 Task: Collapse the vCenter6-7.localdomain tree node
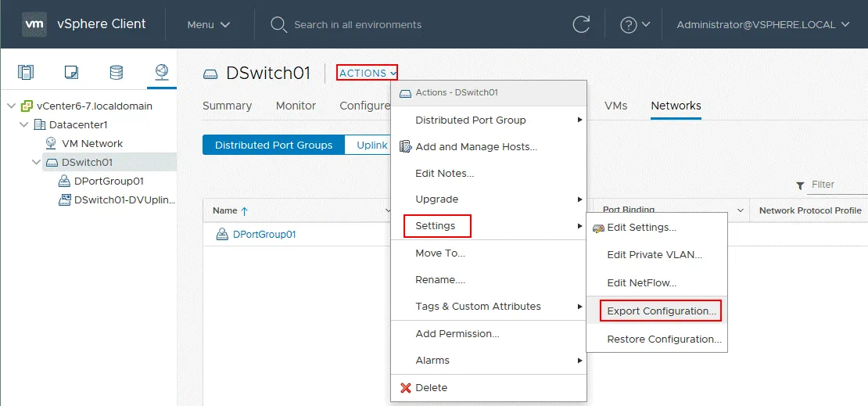(11, 106)
